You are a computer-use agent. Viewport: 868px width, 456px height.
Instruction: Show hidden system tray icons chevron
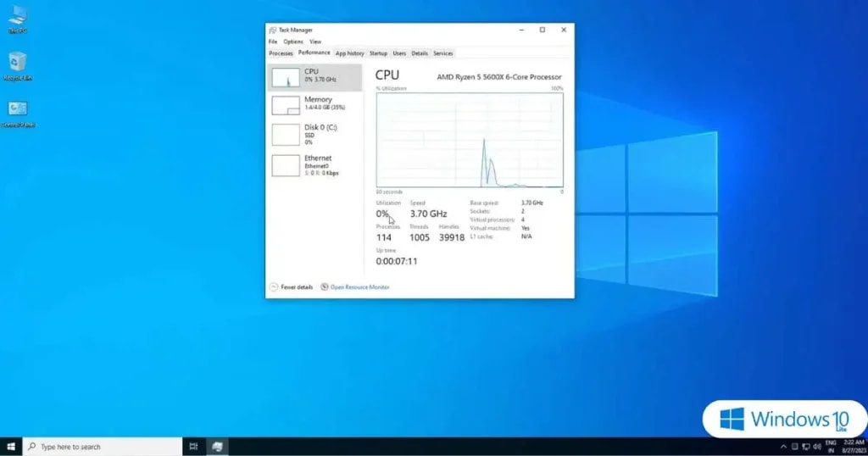pos(783,446)
